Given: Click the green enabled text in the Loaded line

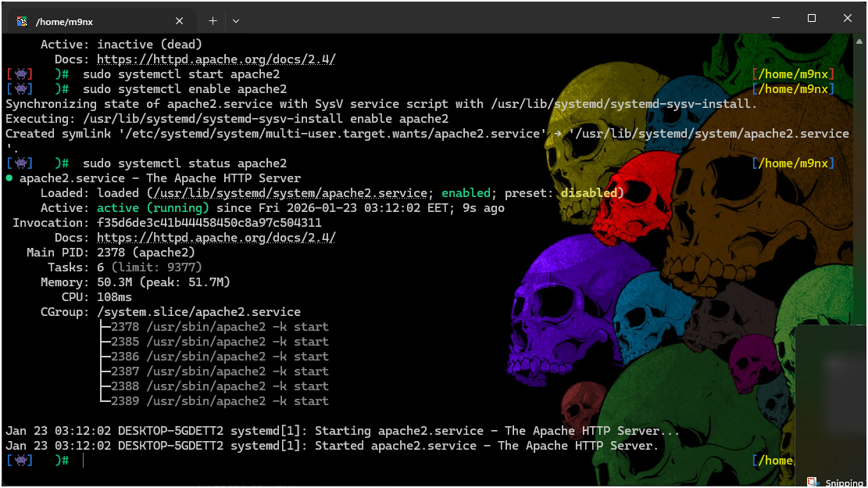Looking at the screenshot, I should [x=466, y=192].
